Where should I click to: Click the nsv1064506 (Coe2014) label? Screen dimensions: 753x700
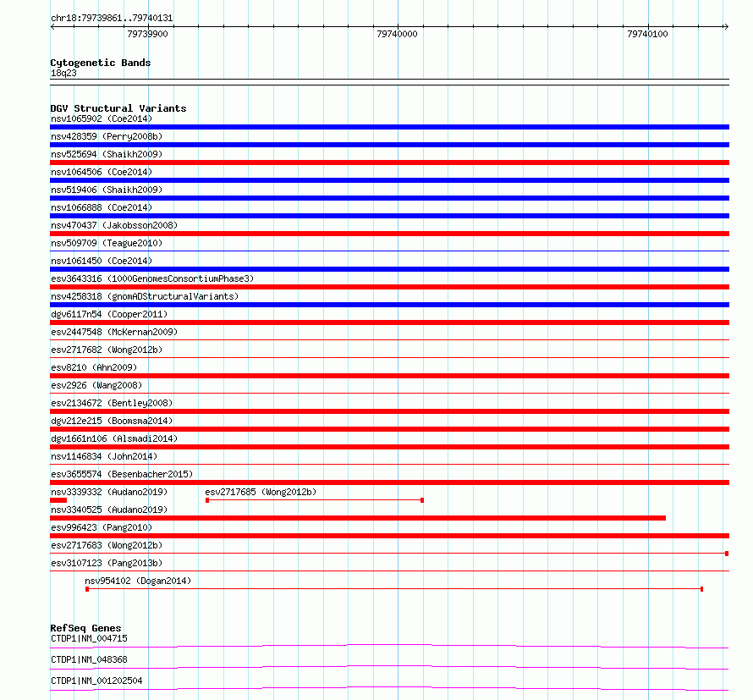[102, 172]
